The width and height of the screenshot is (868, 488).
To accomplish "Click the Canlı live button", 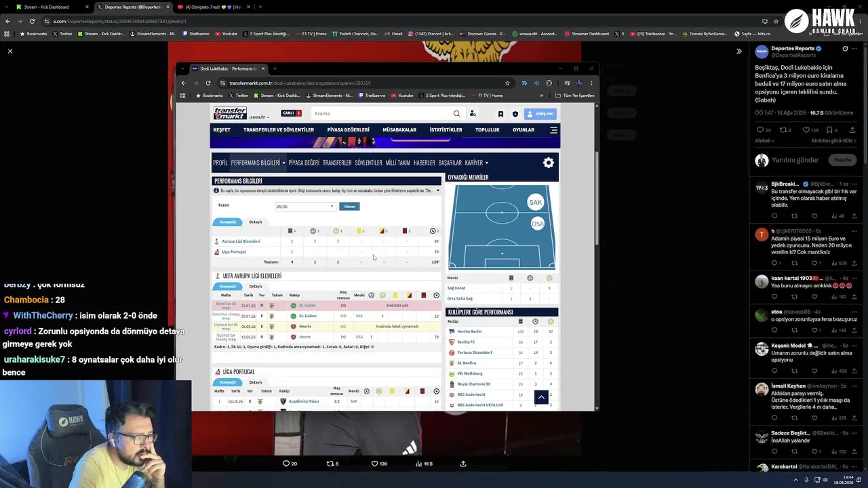I will pos(292,113).
